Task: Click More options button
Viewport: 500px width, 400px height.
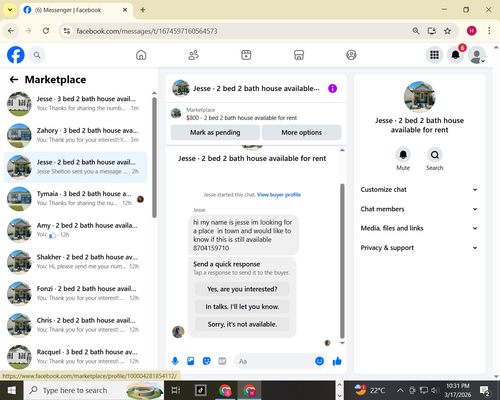Action: (x=301, y=132)
